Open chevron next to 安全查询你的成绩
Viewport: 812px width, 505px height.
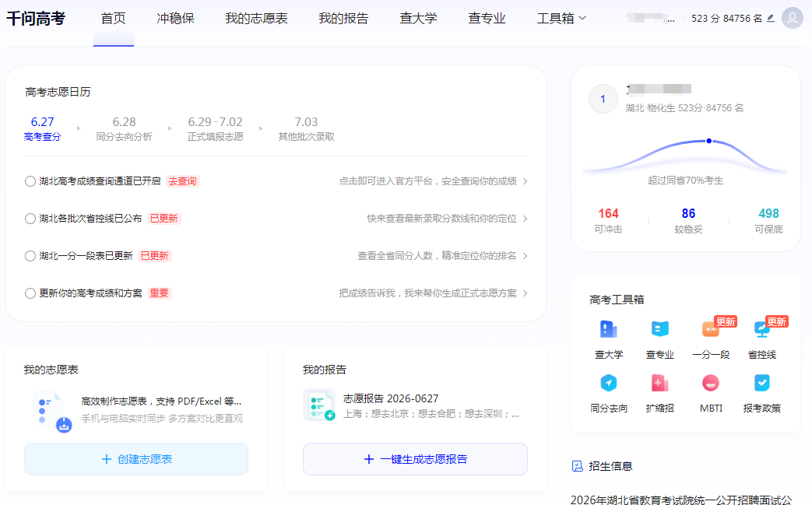click(x=525, y=181)
